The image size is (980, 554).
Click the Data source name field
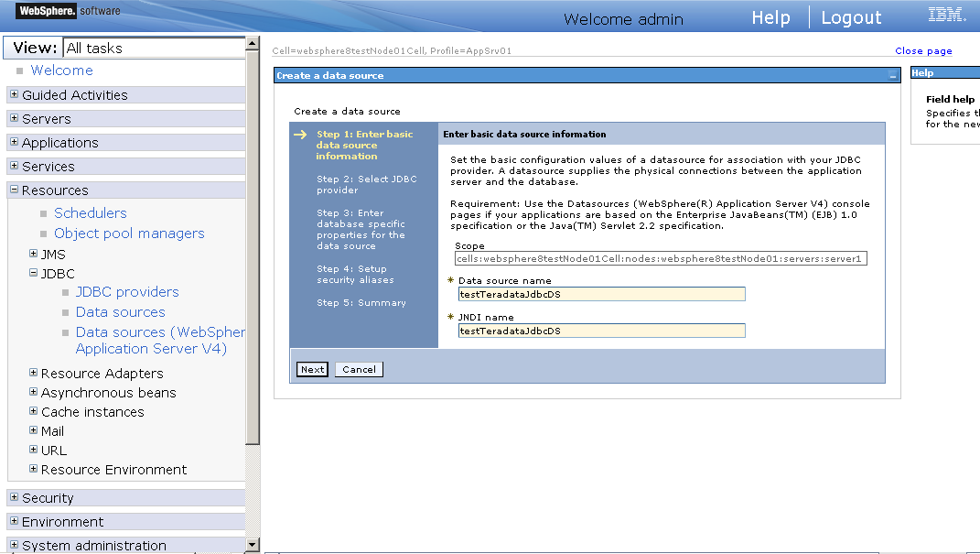(x=601, y=294)
